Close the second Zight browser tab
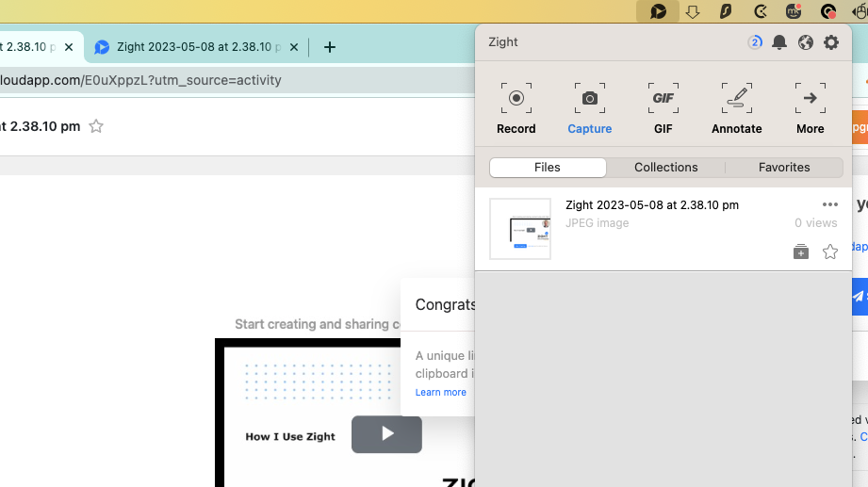The image size is (868, 487). pos(294,47)
